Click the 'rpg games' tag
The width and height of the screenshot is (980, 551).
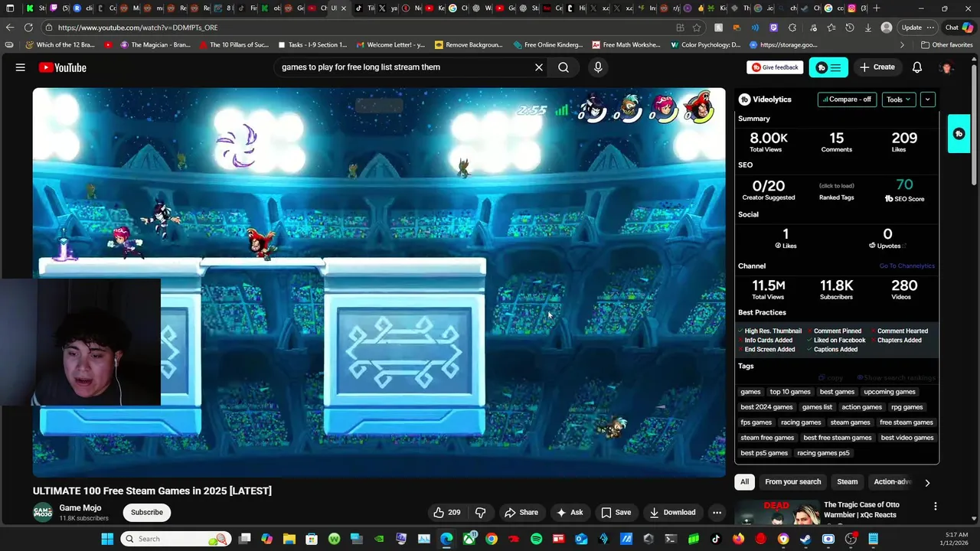(906, 407)
